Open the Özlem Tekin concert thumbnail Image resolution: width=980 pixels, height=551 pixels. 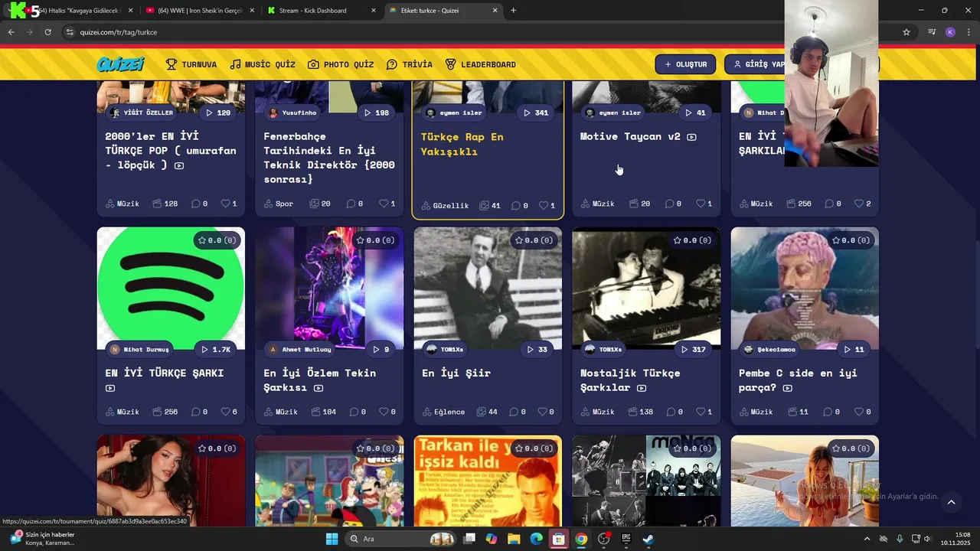(329, 289)
